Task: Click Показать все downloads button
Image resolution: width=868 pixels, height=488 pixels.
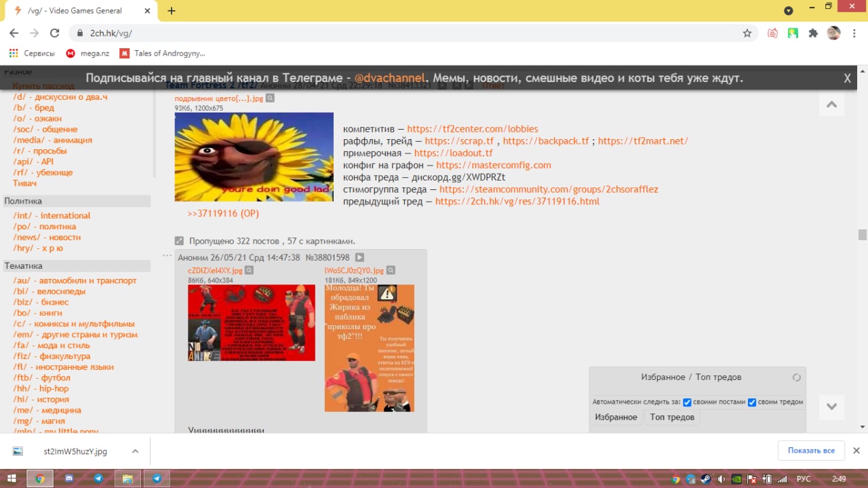Action: pos(811,451)
